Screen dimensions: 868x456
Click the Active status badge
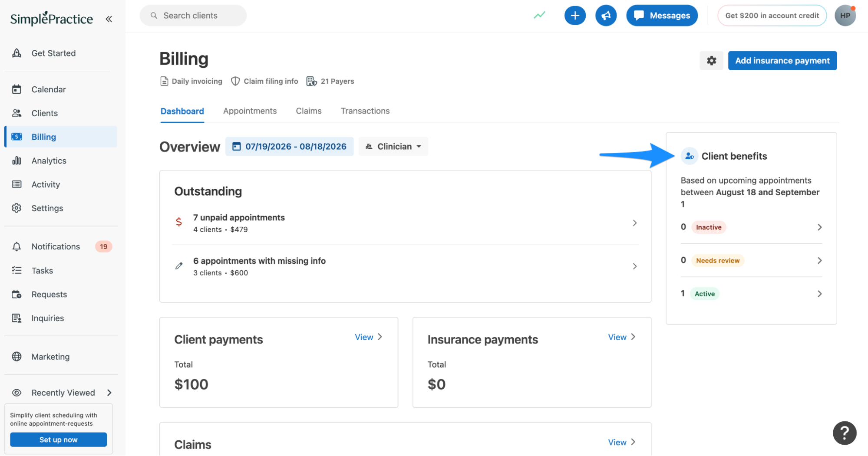click(x=704, y=294)
